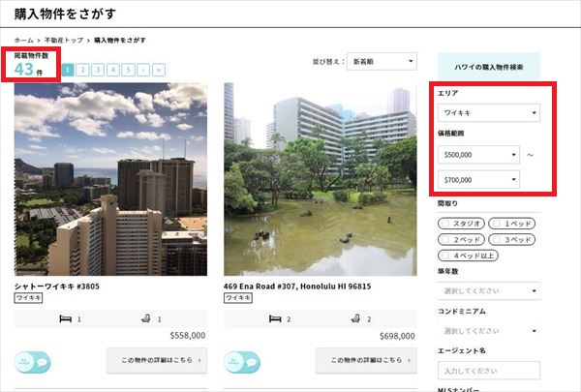This screenshot has height=392, width=581.
Task: Open the エリア dropdown set to ワイキキ
Action: pyautogui.click(x=489, y=113)
